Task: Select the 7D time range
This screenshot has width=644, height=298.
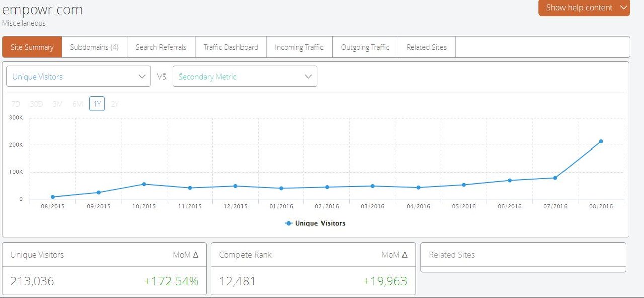Action: coord(16,104)
